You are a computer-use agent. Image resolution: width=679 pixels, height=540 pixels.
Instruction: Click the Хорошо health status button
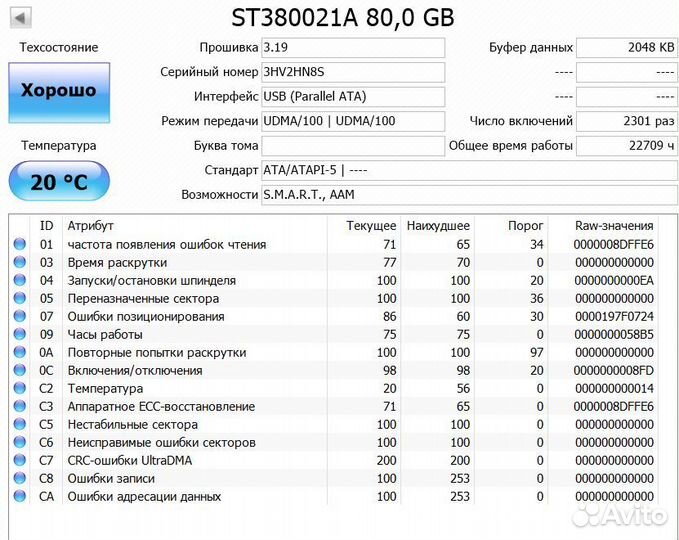59,93
